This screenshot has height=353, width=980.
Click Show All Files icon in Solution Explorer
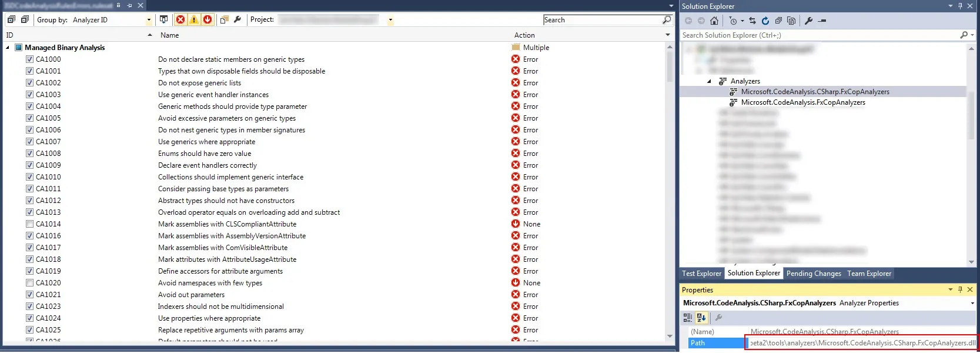(x=791, y=21)
